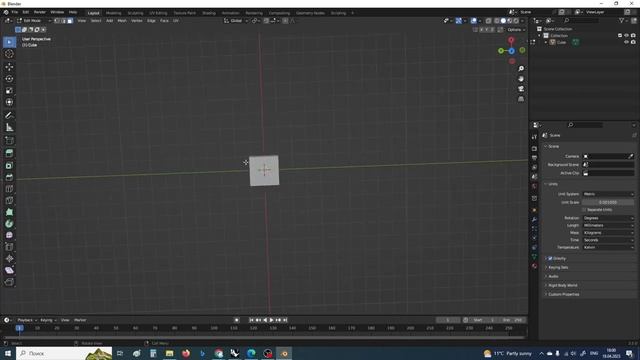
Task: Select the Knife tool
Action: (9, 200)
